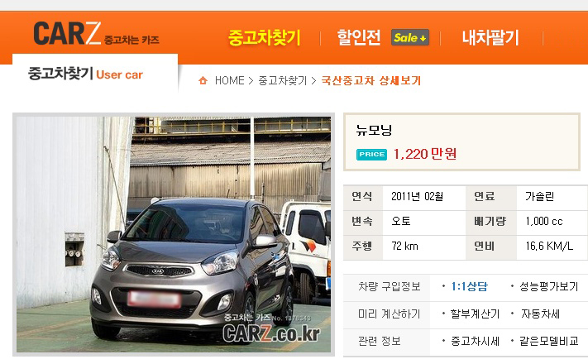The image size is (588, 364).
Task: Open the 자동차세 link
Action: [540, 314]
